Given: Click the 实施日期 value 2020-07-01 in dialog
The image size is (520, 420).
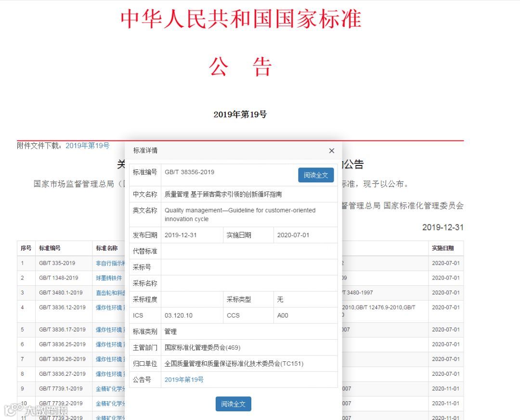Looking at the screenshot, I should 293,235.
